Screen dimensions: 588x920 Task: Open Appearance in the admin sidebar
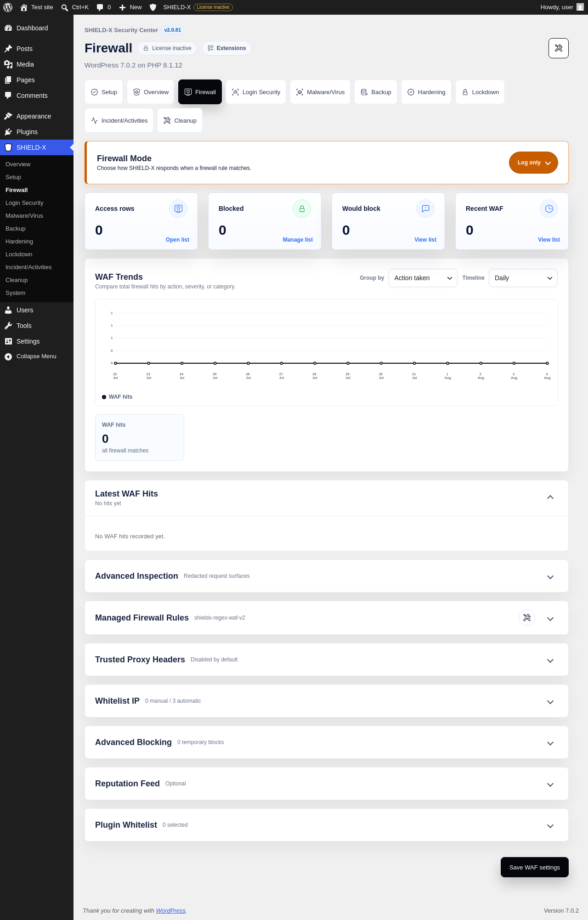37,116
